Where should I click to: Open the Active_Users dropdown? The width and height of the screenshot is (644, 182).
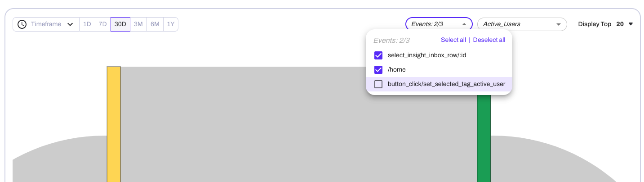(522, 24)
